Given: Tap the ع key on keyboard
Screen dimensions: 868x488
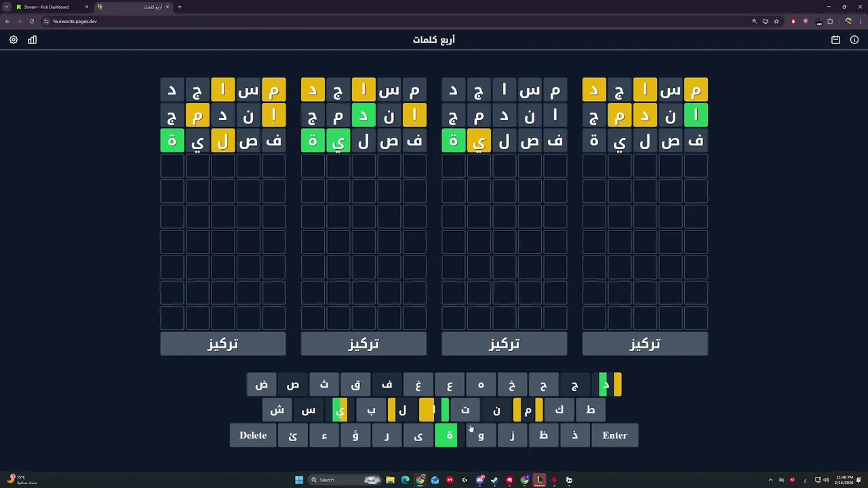Looking at the screenshot, I should click(450, 385).
